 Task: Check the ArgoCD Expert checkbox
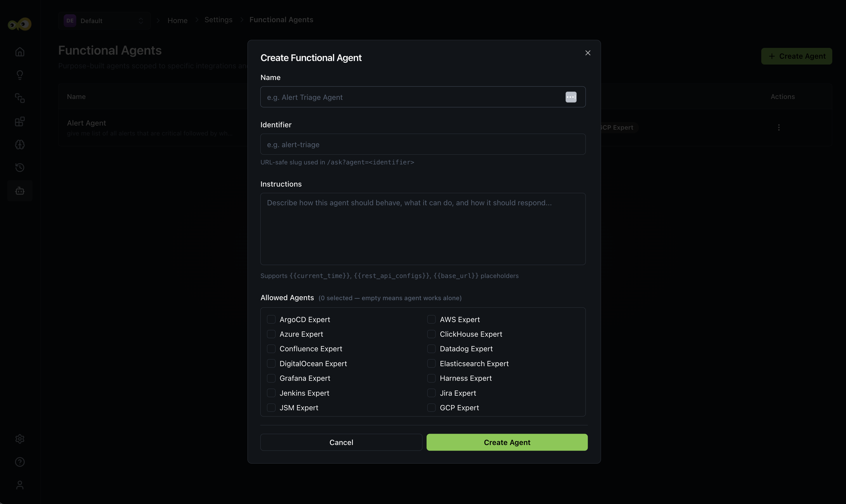click(271, 319)
